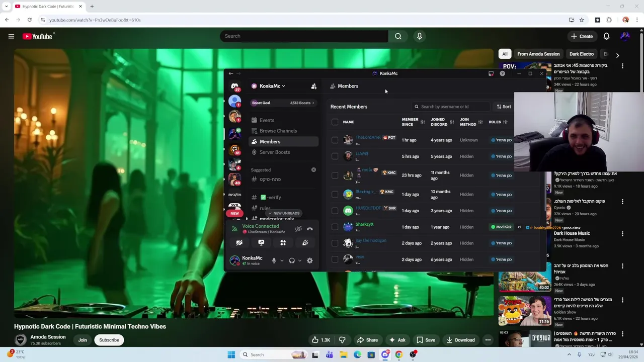
Task: Check the box for vexo
Action: pos(335,259)
